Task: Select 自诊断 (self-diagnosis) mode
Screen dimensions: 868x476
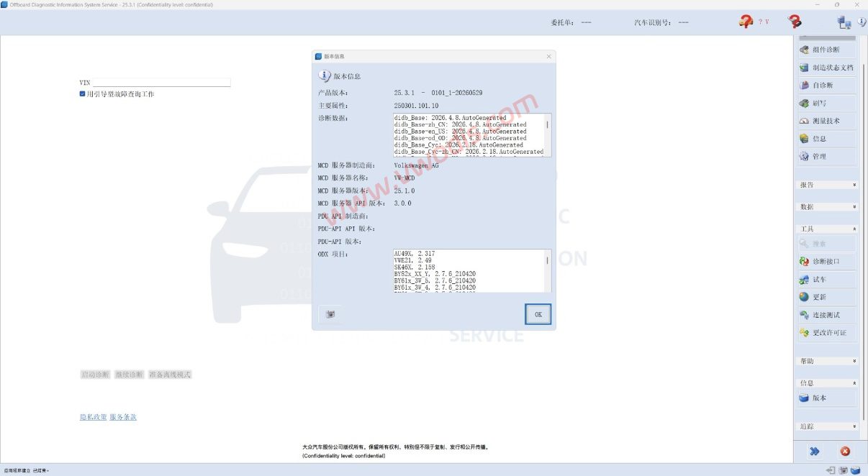Action: (827, 85)
